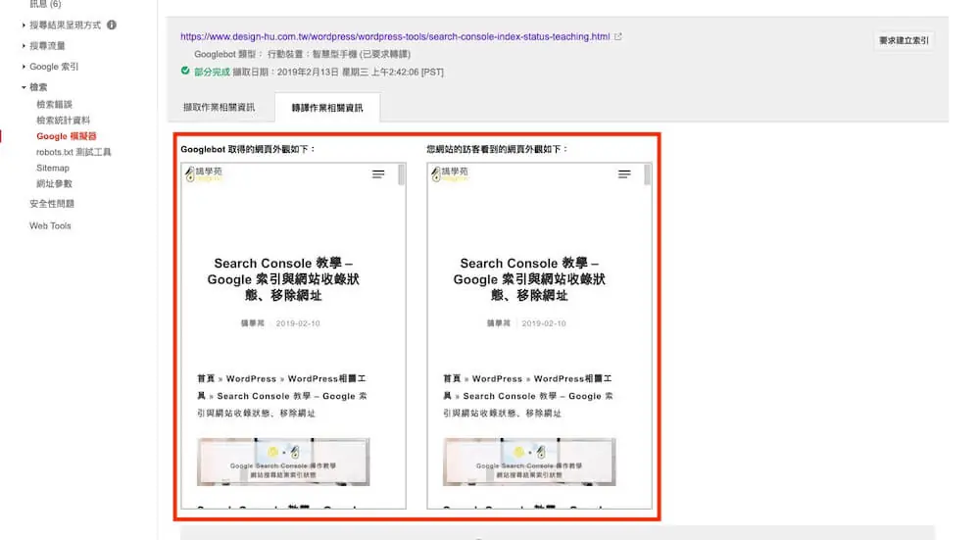The height and width of the screenshot is (540, 980).
Task: Click the 擷取日期 timestamp text
Action: (x=338, y=72)
